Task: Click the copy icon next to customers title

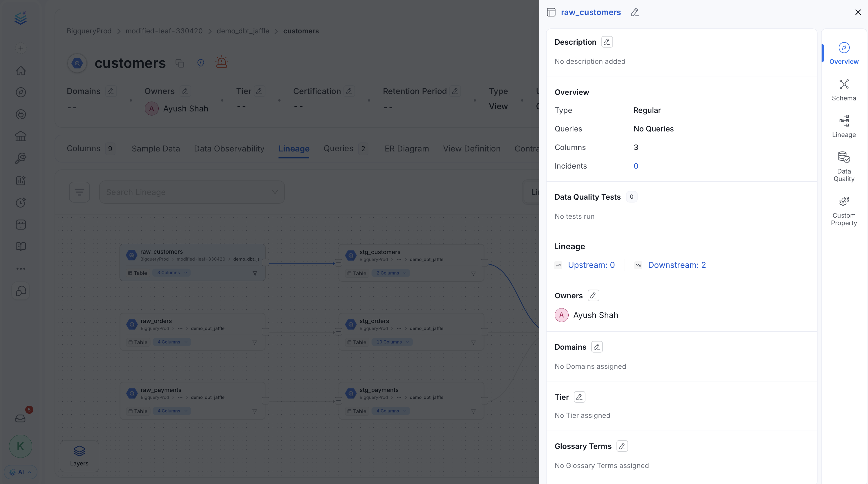Action: coord(180,63)
